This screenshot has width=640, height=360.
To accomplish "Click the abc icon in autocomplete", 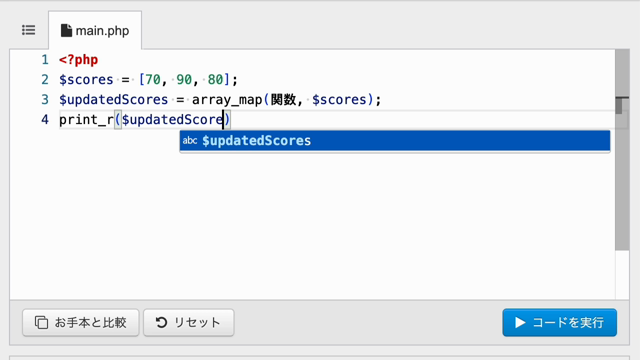I will pyautogui.click(x=190, y=141).
